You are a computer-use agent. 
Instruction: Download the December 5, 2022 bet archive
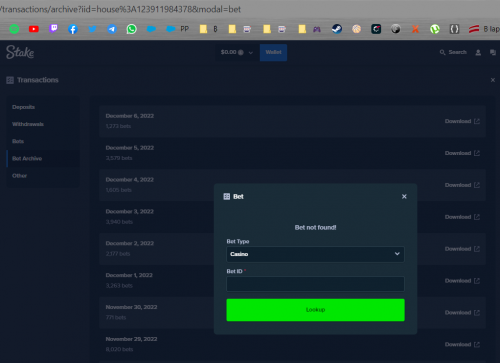tap(462, 153)
